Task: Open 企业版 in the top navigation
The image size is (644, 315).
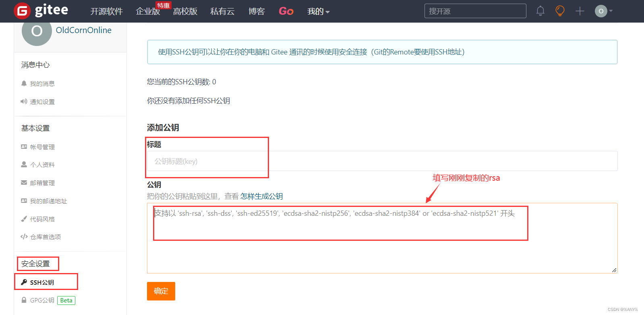Action: [x=148, y=11]
